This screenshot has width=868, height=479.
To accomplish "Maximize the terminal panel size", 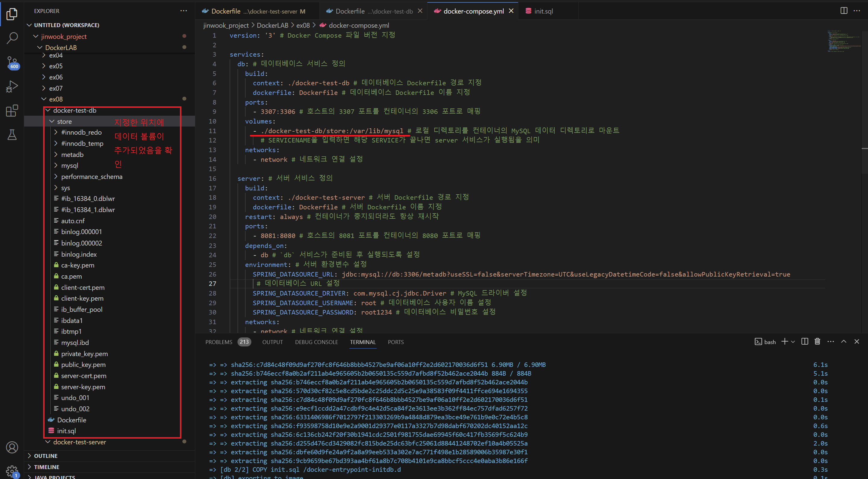I will coord(844,342).
